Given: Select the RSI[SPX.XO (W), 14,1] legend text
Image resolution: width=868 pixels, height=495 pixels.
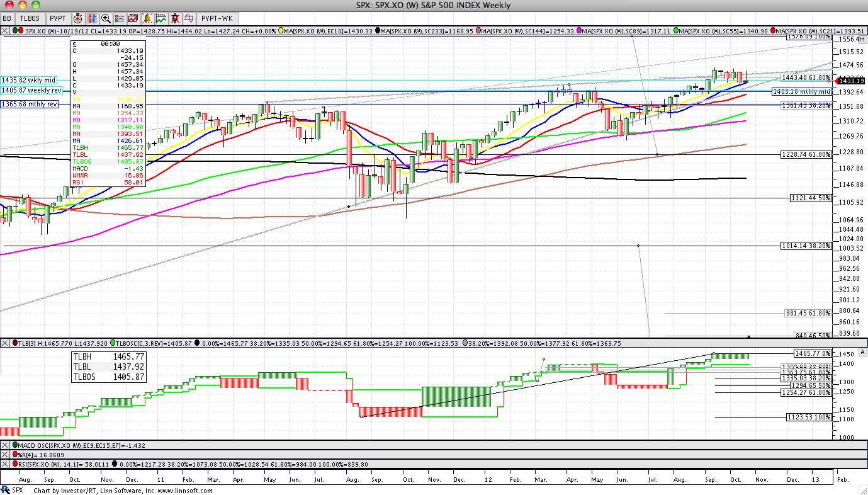Looking at the screenshot, I should click(65, 464).
